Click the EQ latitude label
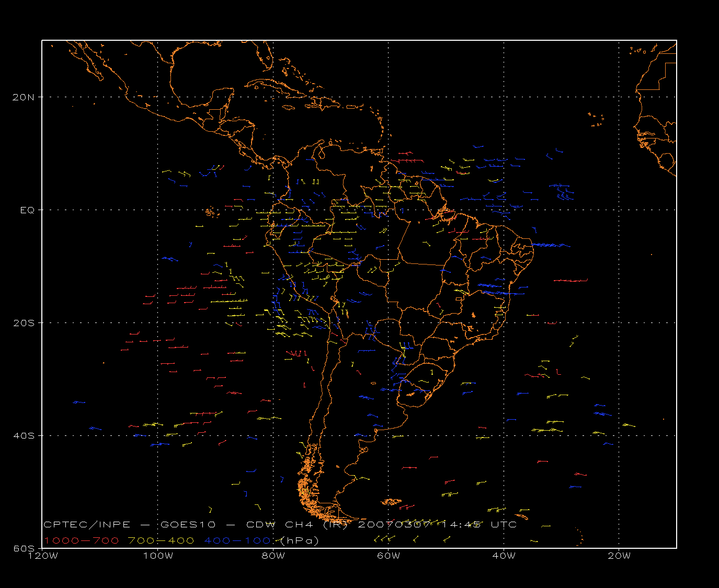This screenshot has width=719, height=588. [27, 210]
